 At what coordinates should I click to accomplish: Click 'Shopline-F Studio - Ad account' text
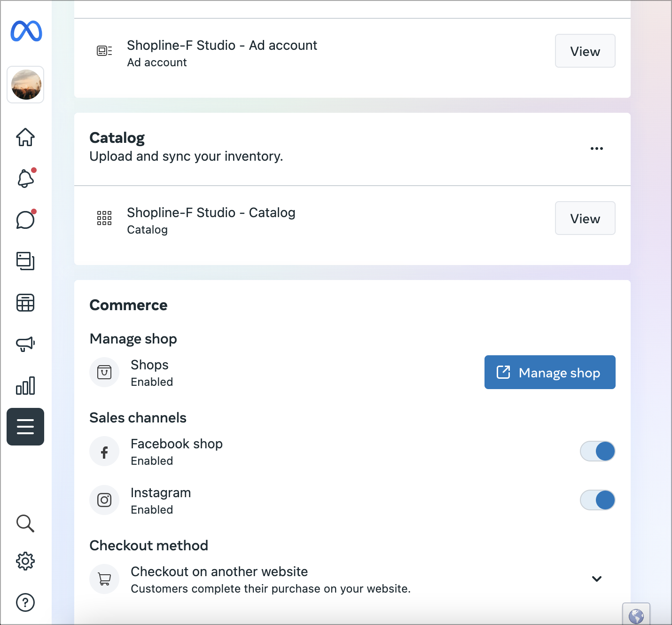click(222, 45)
